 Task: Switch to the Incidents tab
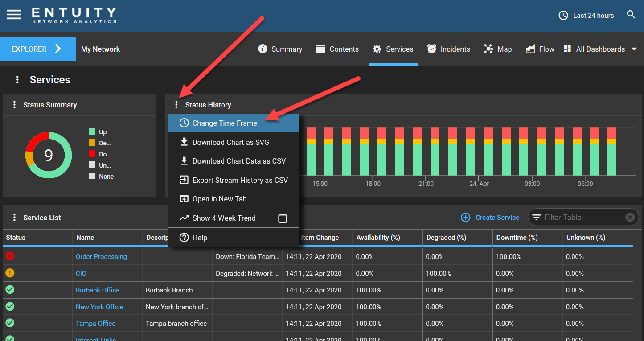[x=448, y=49]
